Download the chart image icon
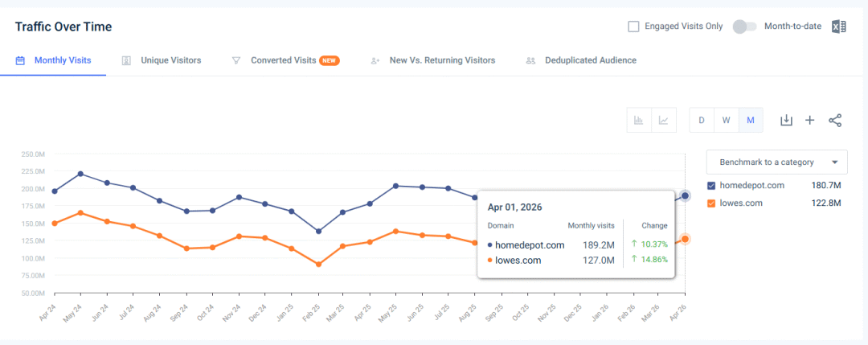 (x=786, y=120)
